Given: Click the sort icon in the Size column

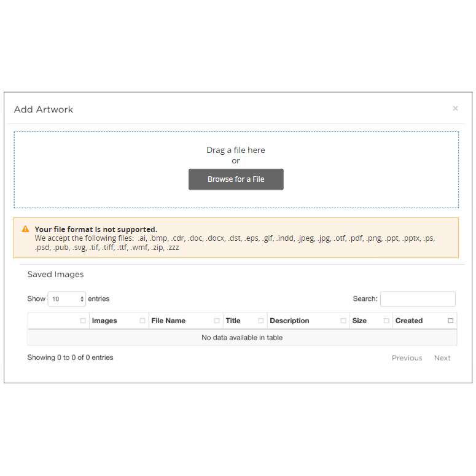Looking at the screenshot, I should (386, 321).
